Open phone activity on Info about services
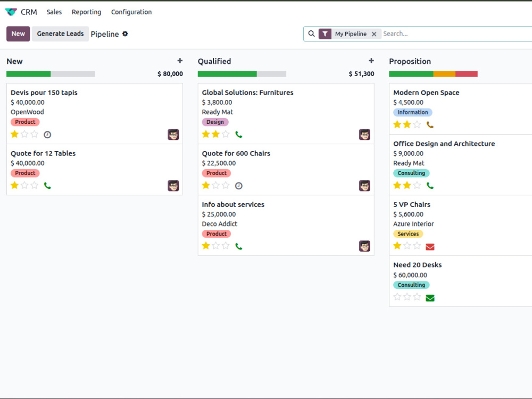The image size is (532, 399). pos(239,246)
